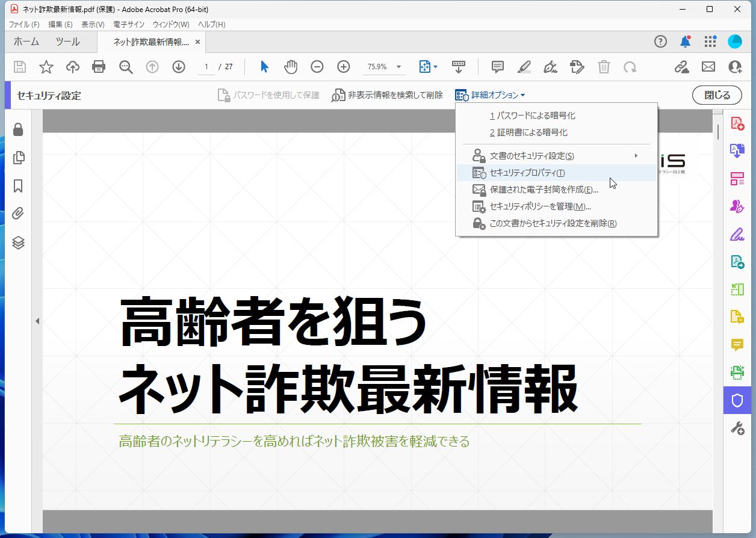
Task: Open the ヘルプ menu
Action: (212, 24)
